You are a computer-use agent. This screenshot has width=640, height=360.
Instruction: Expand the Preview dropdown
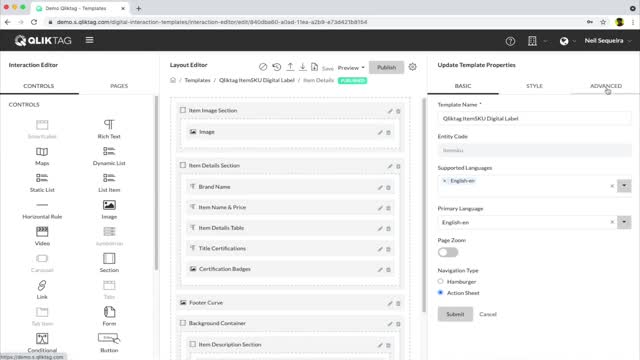coord(351,68)
